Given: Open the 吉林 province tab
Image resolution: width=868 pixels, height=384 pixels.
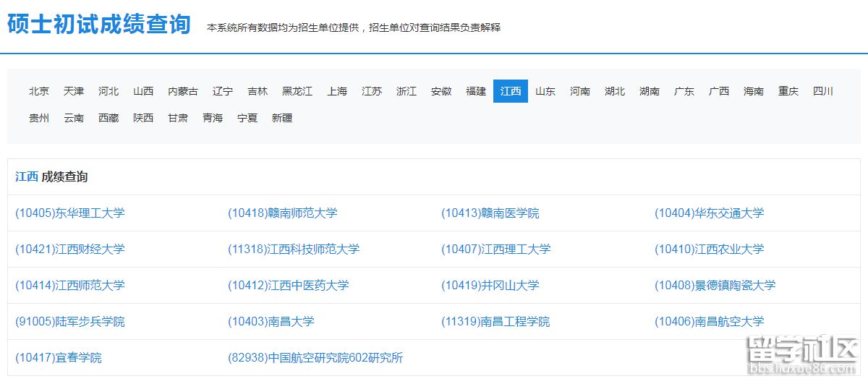Looking at the screenshot, I should pos(258,91).
